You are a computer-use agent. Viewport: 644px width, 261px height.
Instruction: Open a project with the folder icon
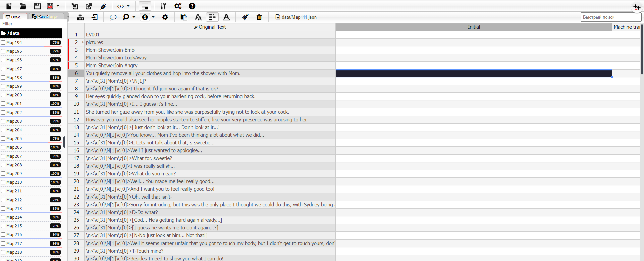23,6
